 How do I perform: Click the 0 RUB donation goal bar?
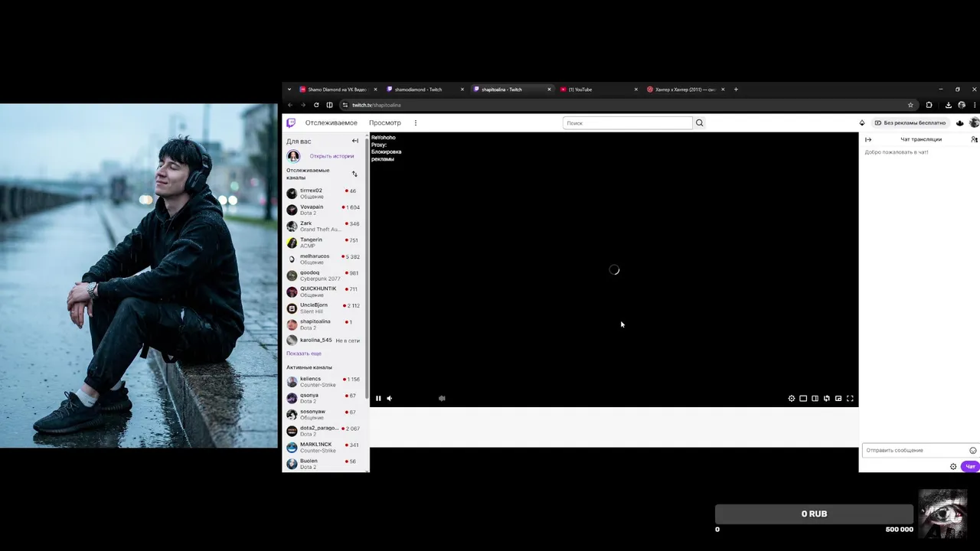(814, 514)
